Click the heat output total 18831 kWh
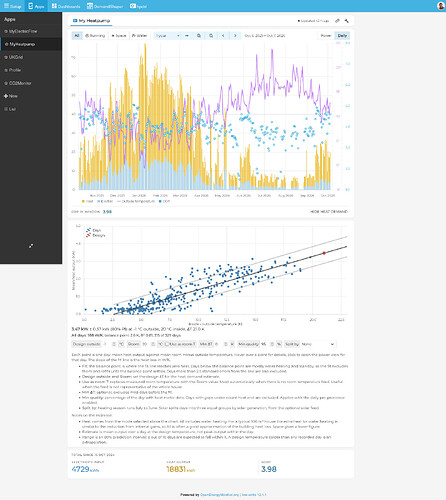The width and height of the screenshot is (446, 500). tap(181, 469)
